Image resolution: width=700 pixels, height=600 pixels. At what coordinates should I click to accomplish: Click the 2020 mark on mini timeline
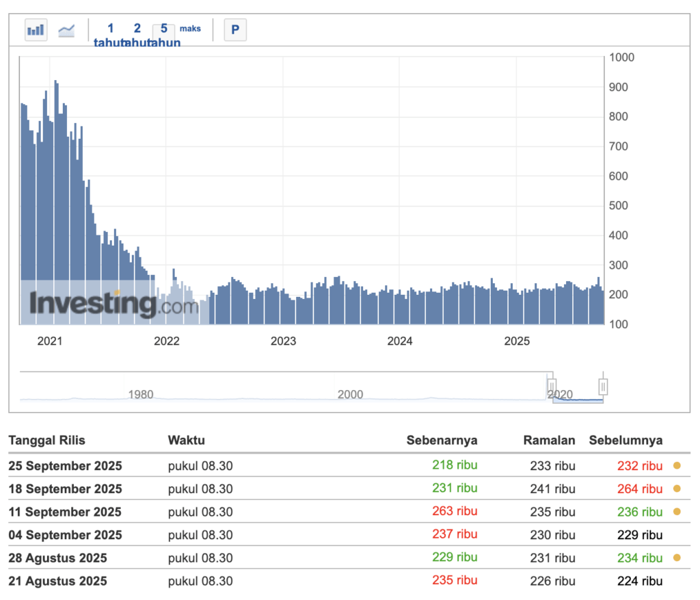(561, 394)
